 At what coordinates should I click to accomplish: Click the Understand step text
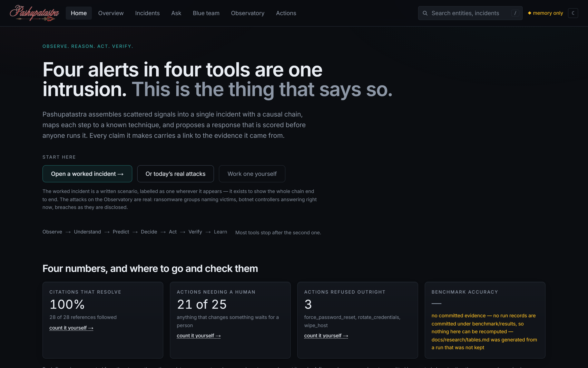87,232
